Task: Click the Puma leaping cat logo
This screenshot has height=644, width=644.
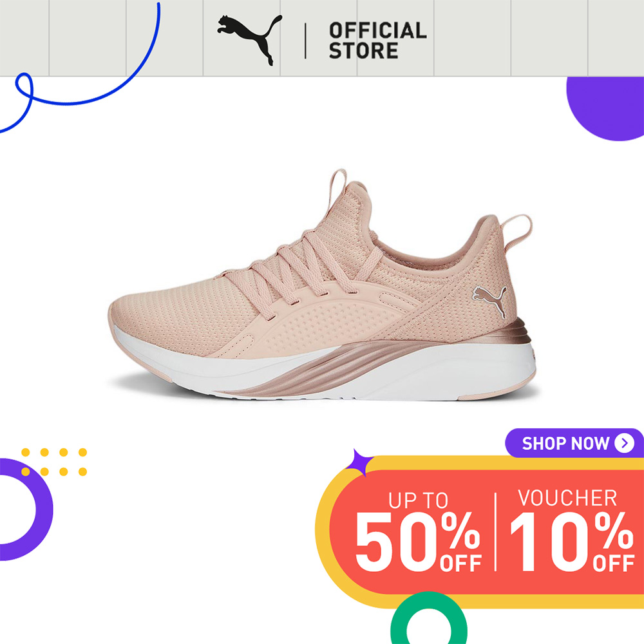Action: [x=250, y=40]
